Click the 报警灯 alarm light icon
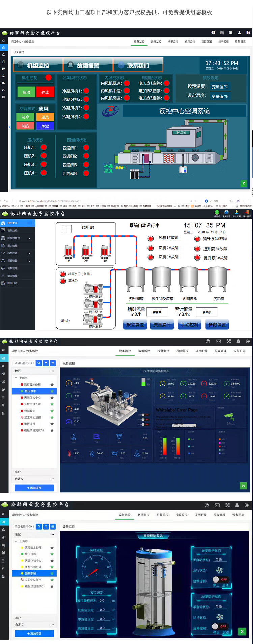This screenshot has height=644, width=253. pyautogui.click(x=217, y=213)
